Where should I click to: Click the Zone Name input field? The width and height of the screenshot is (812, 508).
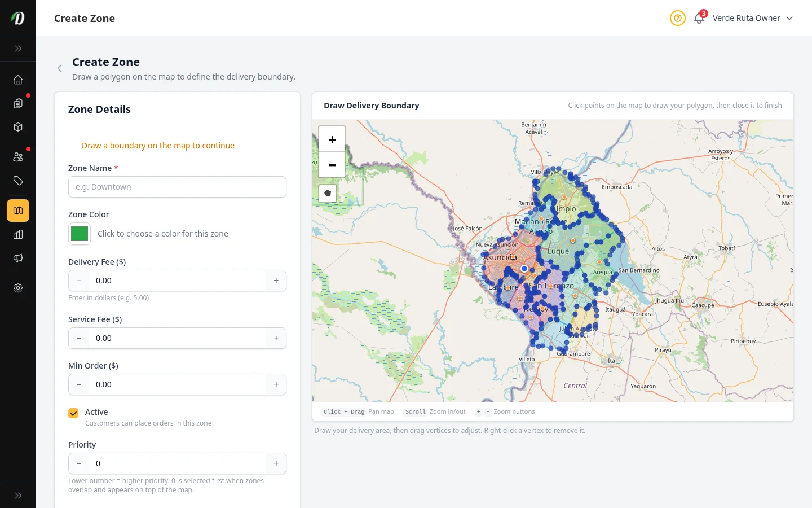click(x=177, y=187)
